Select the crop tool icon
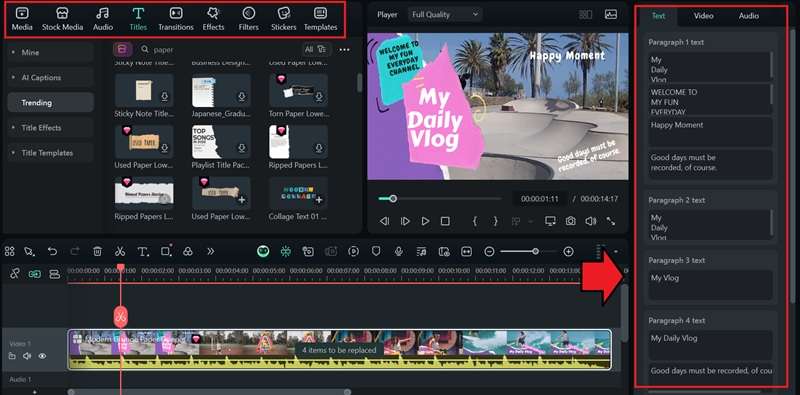This screenshot has height=395, width=800. [166, 251]
